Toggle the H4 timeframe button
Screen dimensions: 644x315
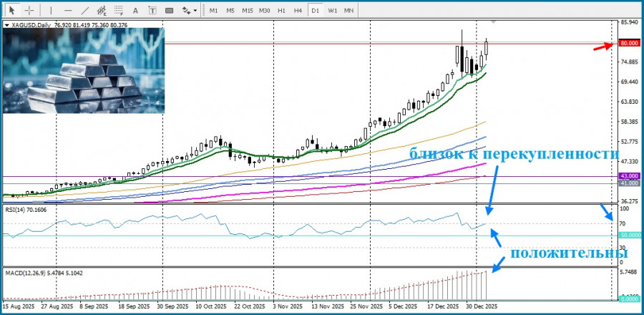(x=298, y=11)
